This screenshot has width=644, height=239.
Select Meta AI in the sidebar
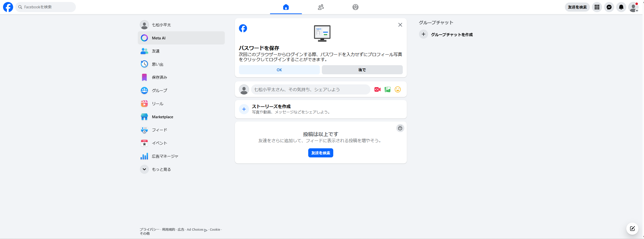point(158,38)
